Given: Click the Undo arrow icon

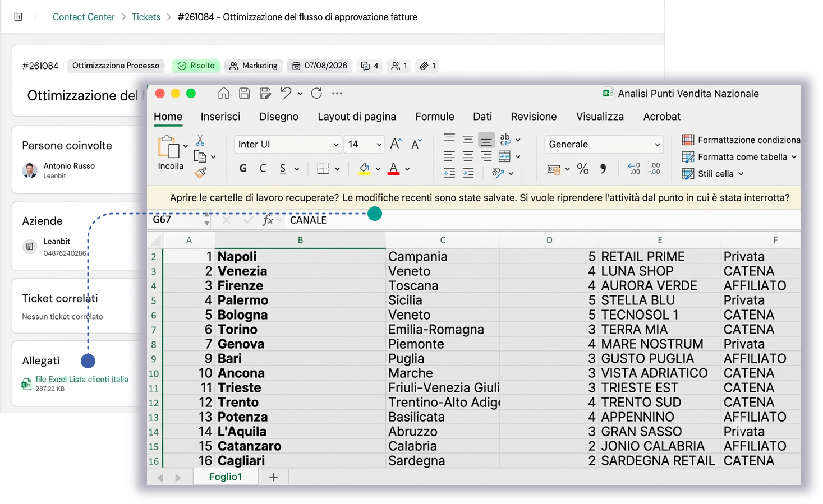Looking at the screenshot, I should tap(286, 93).
